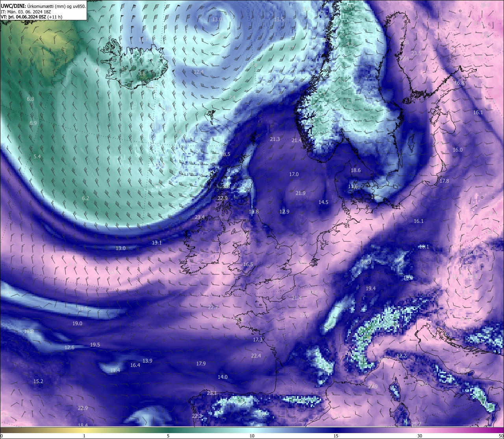The image size is (504, 439).
Task: Click the 22.4 value in Bay of Biscay
Action: 256,356
